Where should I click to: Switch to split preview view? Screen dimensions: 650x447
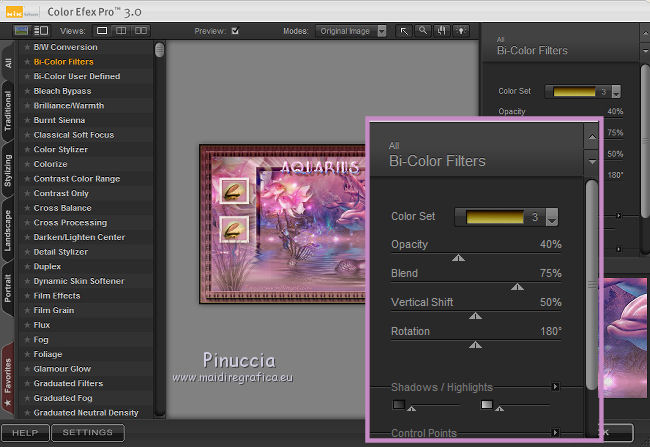pyautogui.click(x=121, y=31)
